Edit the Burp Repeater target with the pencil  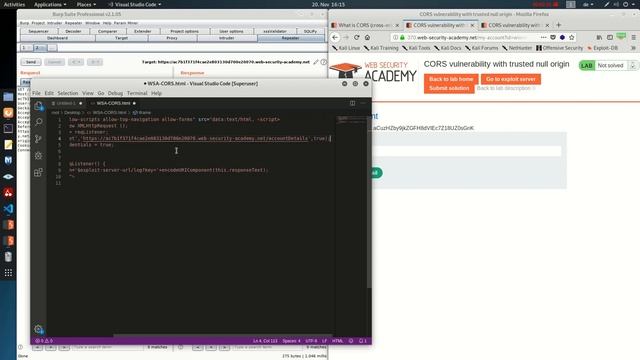[316, 62]
